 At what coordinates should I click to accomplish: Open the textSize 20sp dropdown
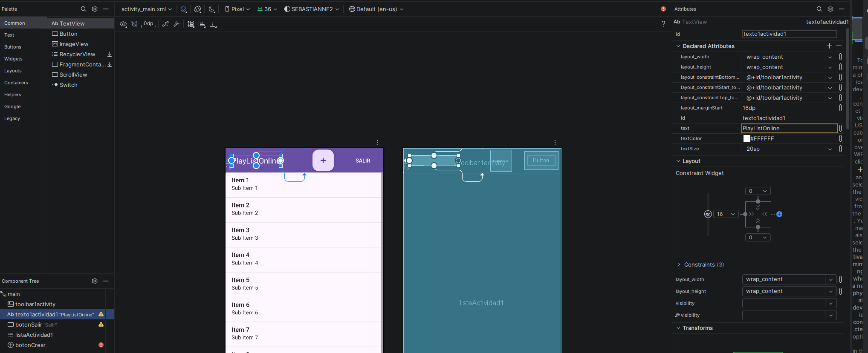point(830,149)
